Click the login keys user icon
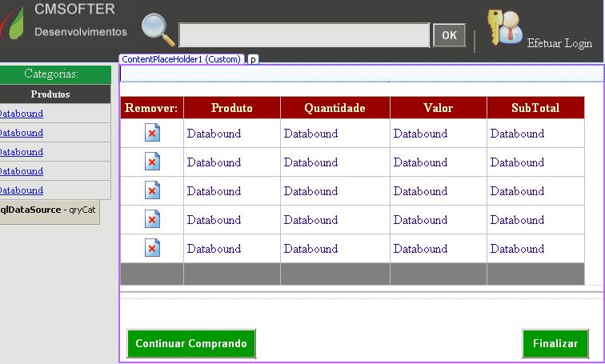Image resolution: width=605 pixels, height=364 pixels. (504, 29)
